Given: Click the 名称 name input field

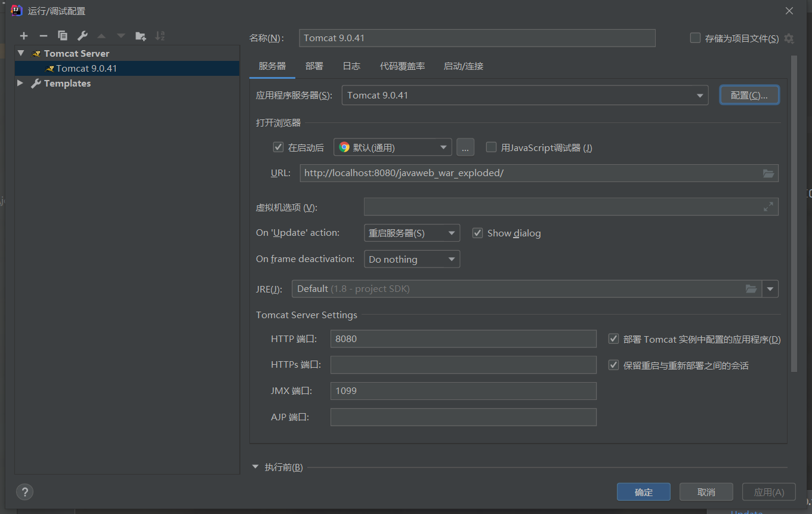Looking at the screenshot, I should pyautogui.click(x=477, y=38).
